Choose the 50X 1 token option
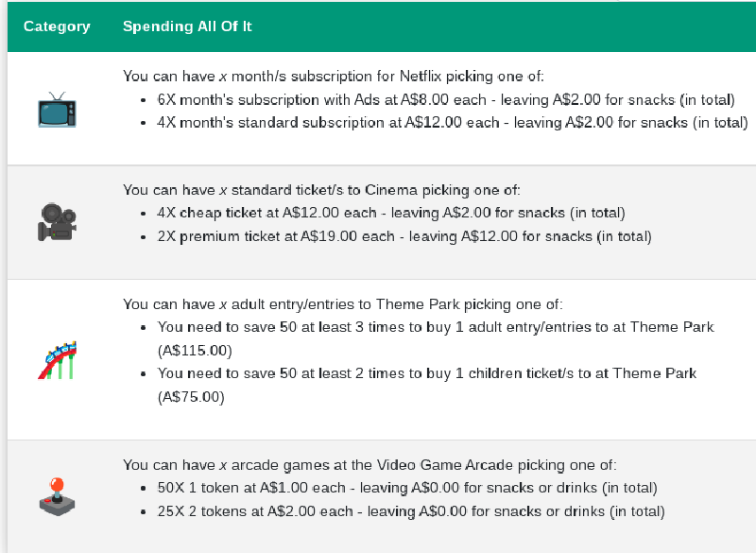Screen dimensions: 756x553 coord(407,488)
